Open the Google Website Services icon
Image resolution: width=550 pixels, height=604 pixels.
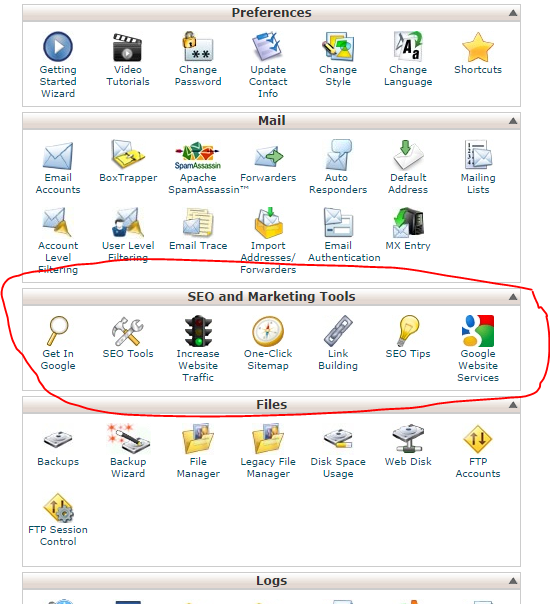click(478, 331)
